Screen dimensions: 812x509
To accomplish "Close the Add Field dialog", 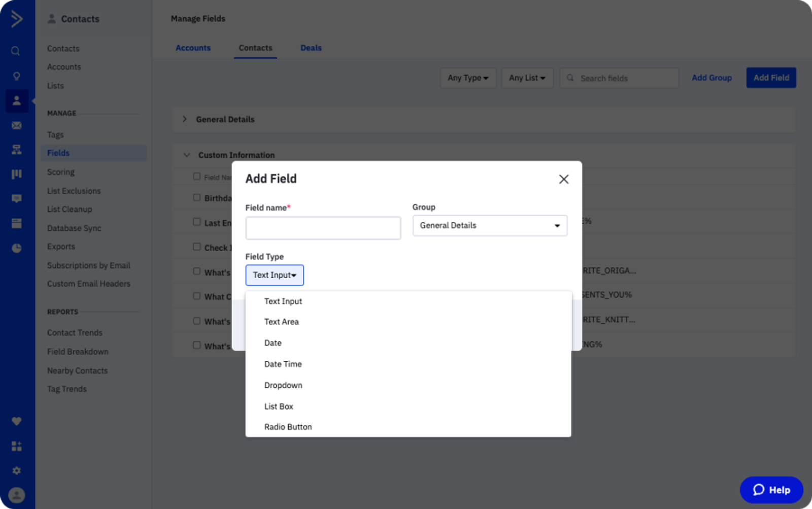I will point(563,179).
